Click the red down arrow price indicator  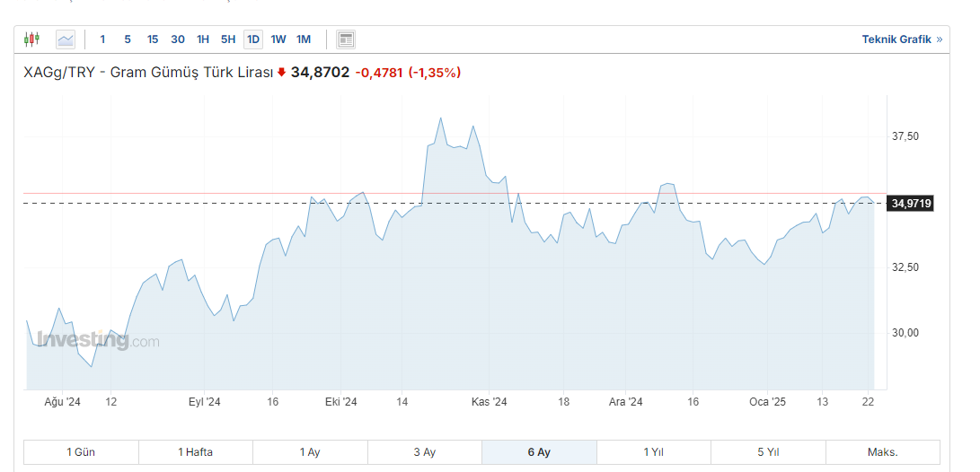click(281, 73)
